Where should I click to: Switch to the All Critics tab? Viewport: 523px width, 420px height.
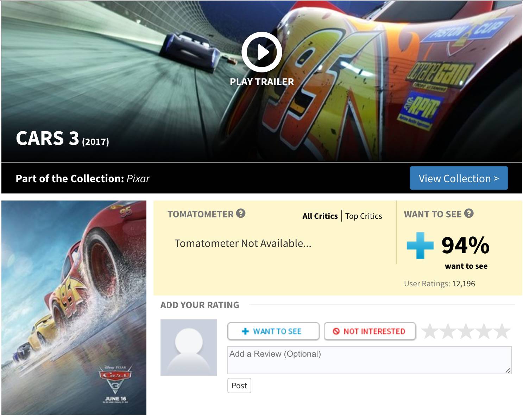(x=320, y=216)
